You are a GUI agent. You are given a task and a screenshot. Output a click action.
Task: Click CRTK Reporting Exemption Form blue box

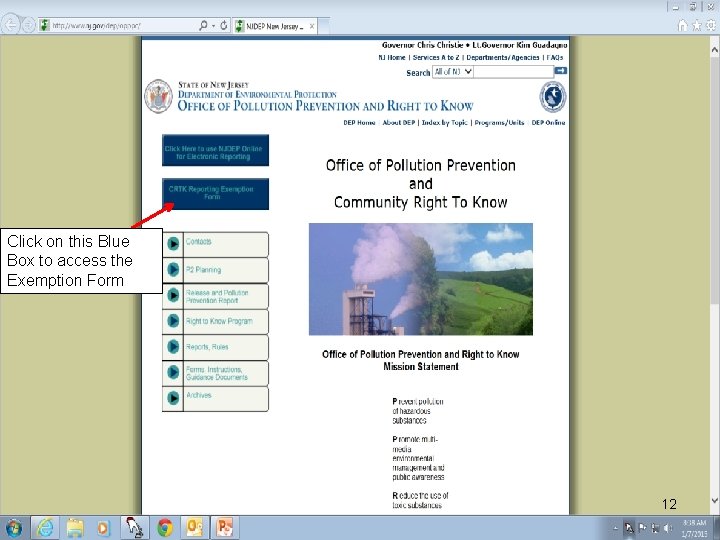click(215, 194)
